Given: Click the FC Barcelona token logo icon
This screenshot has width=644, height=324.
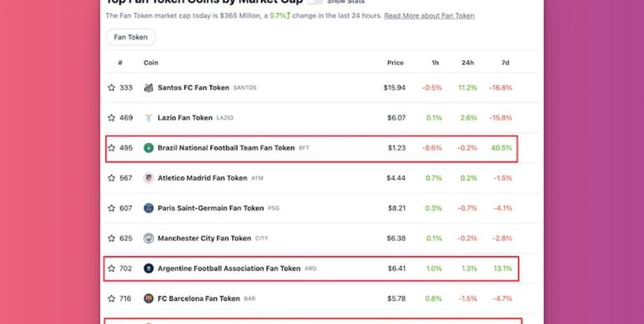Looking at the screenshot, I should [148, 298].
